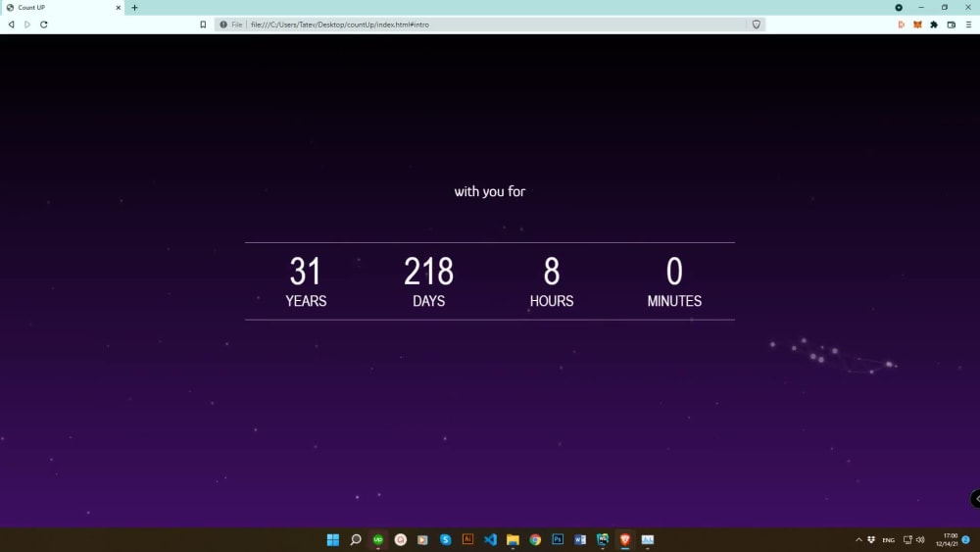Open WebStorm from the taskbar
This screenshot has width=980, height=552.
(603, 539)
